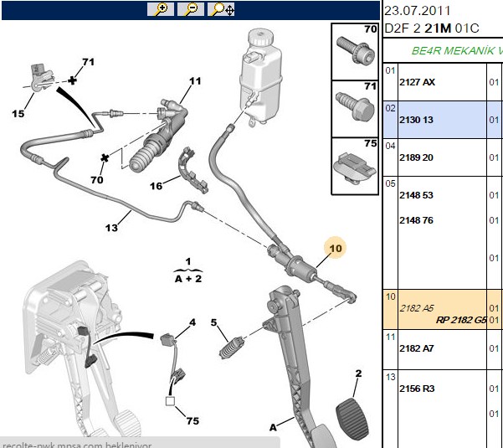
Task: Click the assembly label 1 A + 2
Action: 188,270
